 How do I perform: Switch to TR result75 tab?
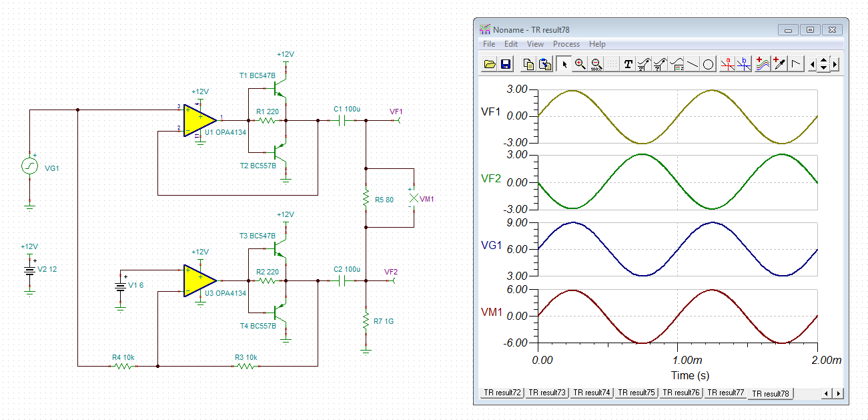[636, 393]
